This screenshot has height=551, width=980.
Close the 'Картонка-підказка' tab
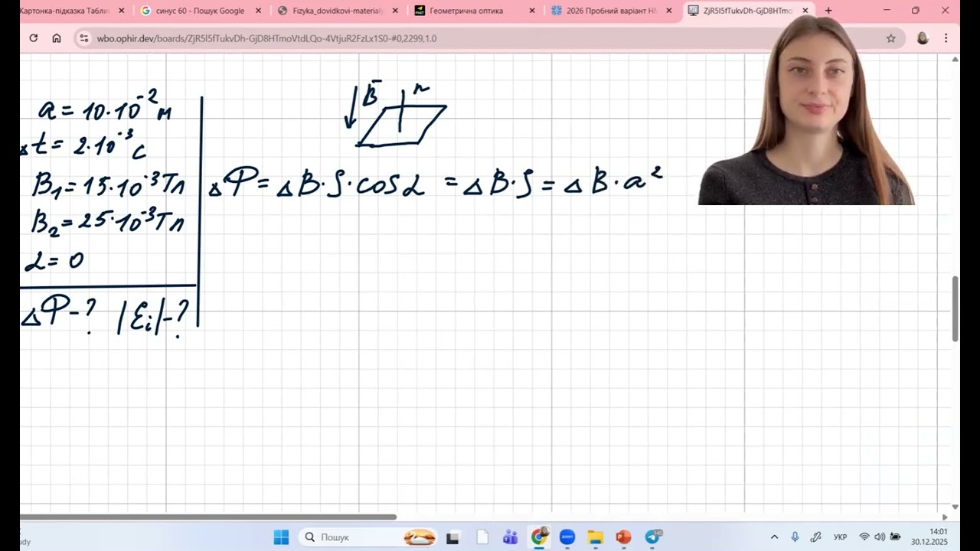click(x=121, y=11)
